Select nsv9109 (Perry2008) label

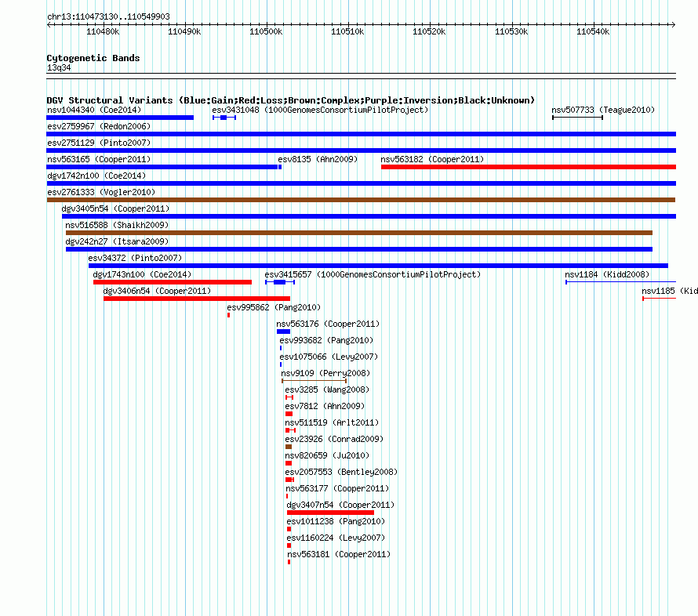[x=325, y=373]
